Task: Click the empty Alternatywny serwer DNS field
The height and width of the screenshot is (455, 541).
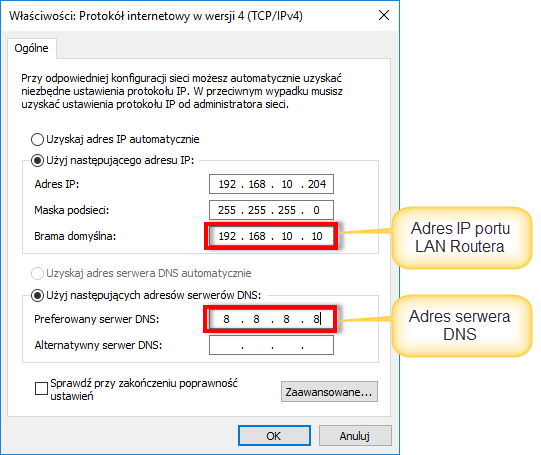Action: tap(271, 345)
